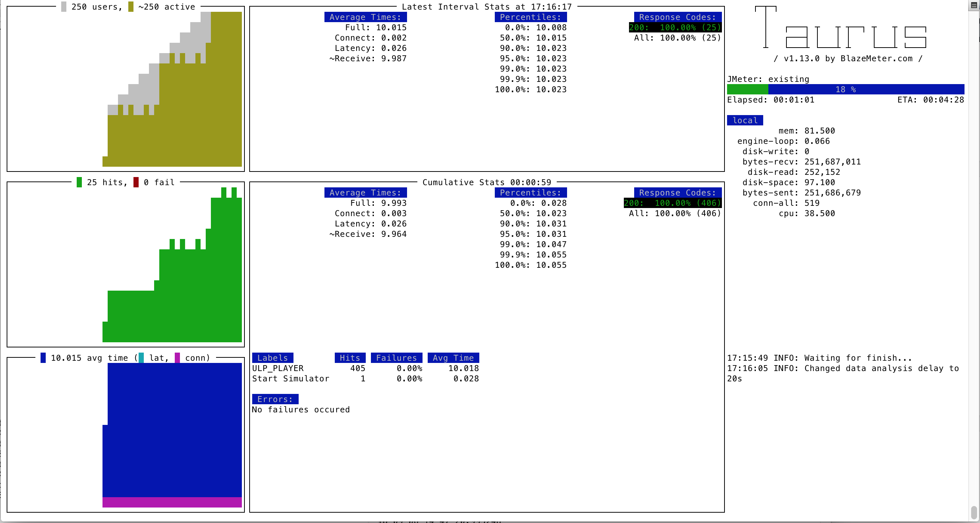The image size is (980, 523).
Task: Click the mem: 81.500 metric
Action: (x=806, y=131)
